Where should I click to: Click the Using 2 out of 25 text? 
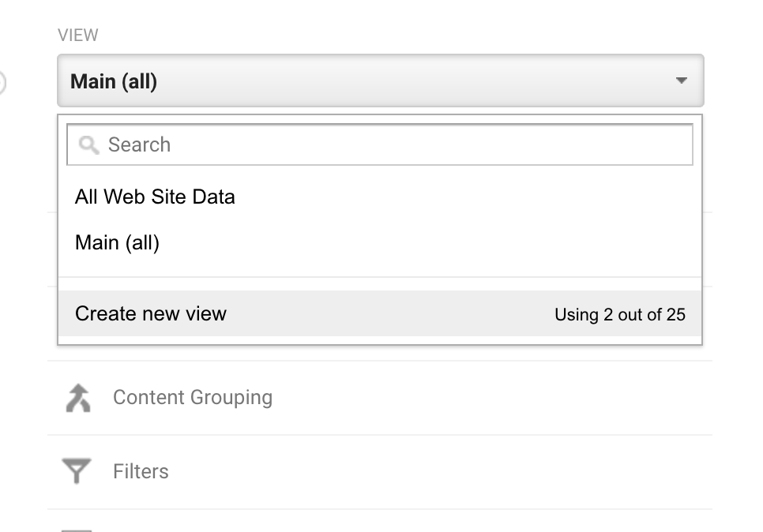pyautogui.click(x=620, y=315)
